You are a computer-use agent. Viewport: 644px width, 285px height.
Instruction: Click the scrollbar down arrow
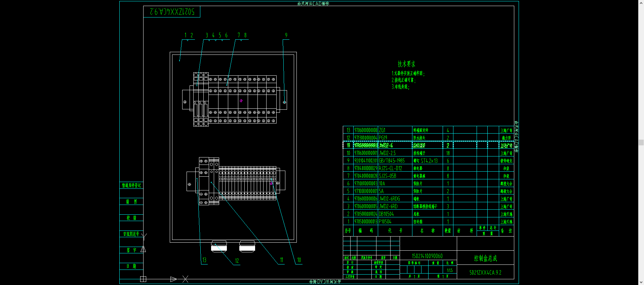(x=641, y=282)
